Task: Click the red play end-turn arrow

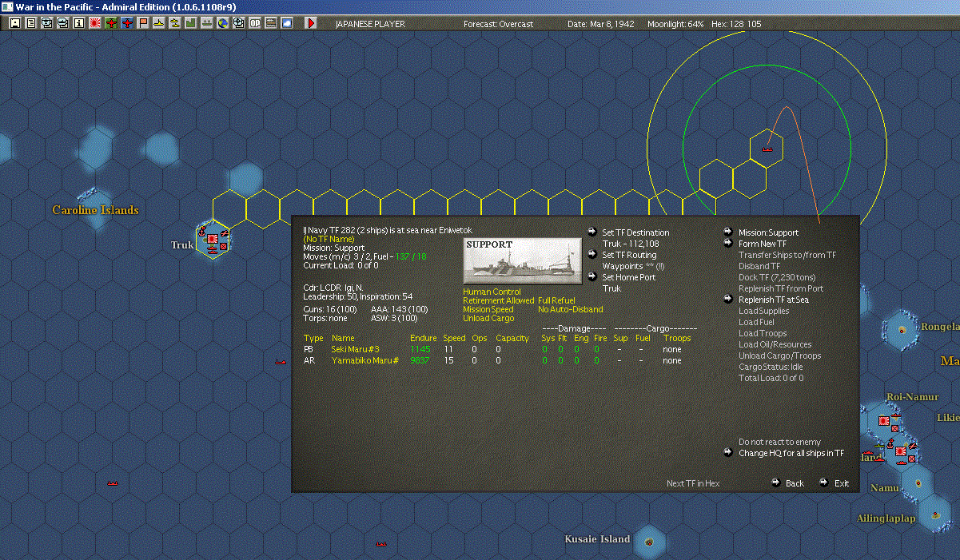Action: coord(311,24)
